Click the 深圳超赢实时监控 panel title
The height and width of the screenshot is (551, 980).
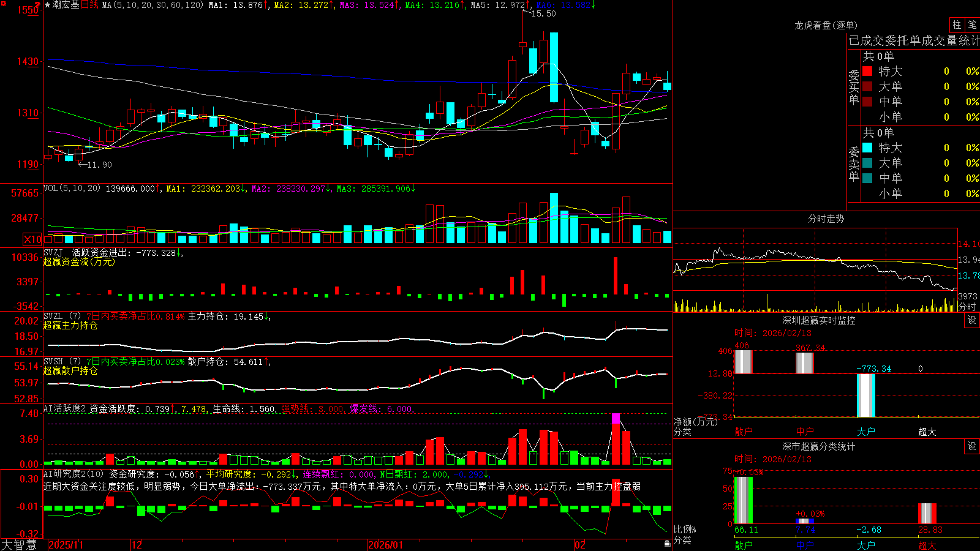819,320
